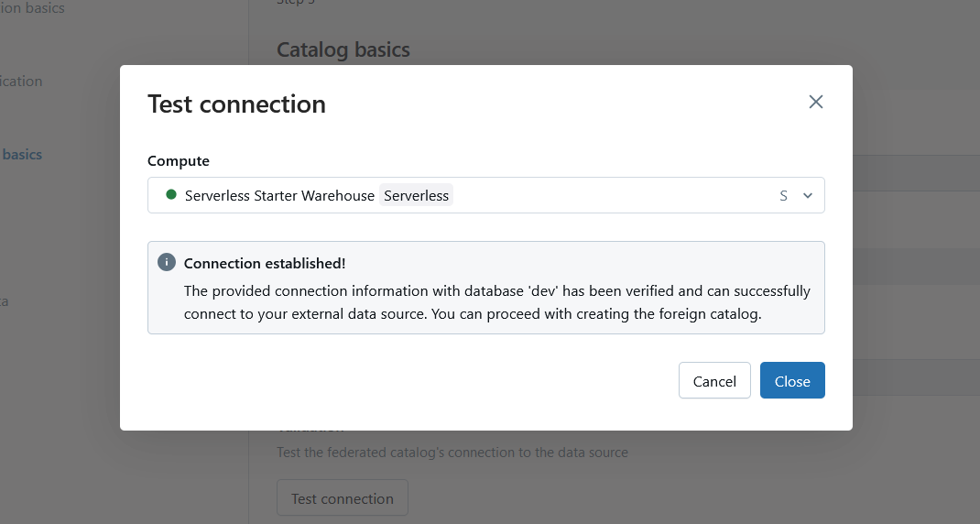Image resolution: width=980 pixels, height=524 pixels.
Task: Click the background Test connection button
Action: click(343, 498)
